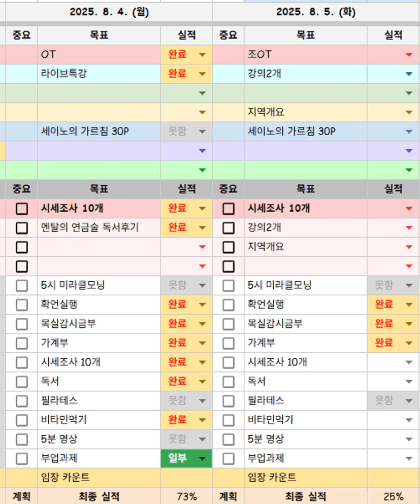Check 부업과제 box under 8. 4. (월)

point(22,459)
